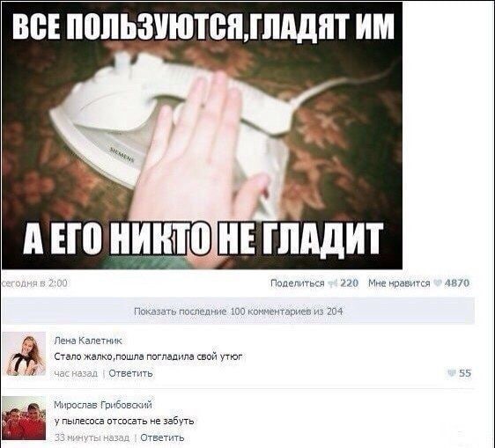The image size is (495, 448).
Task: Click the час назад timestamp
Action: 76,373
